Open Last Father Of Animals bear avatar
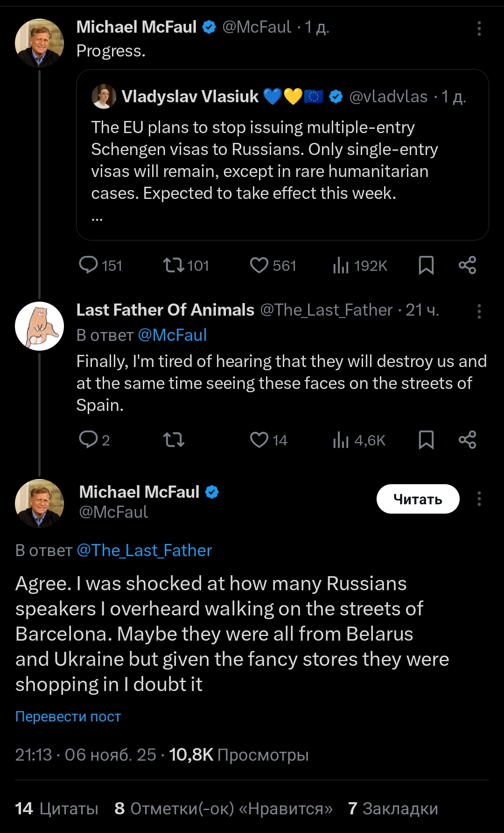 (x=39, y=326)
